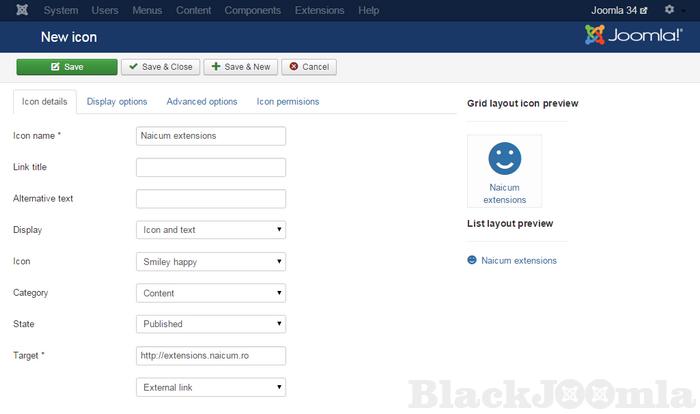Click the small smiley in list preview
The width and height of the screenshot is (700, 414).
(x=472, y=260)
